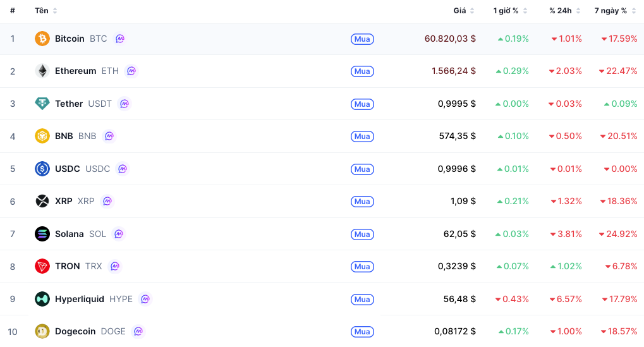Click Mua button for Solana
The height and width of the screenshot is (347, 644).
[x=362, y=234]
